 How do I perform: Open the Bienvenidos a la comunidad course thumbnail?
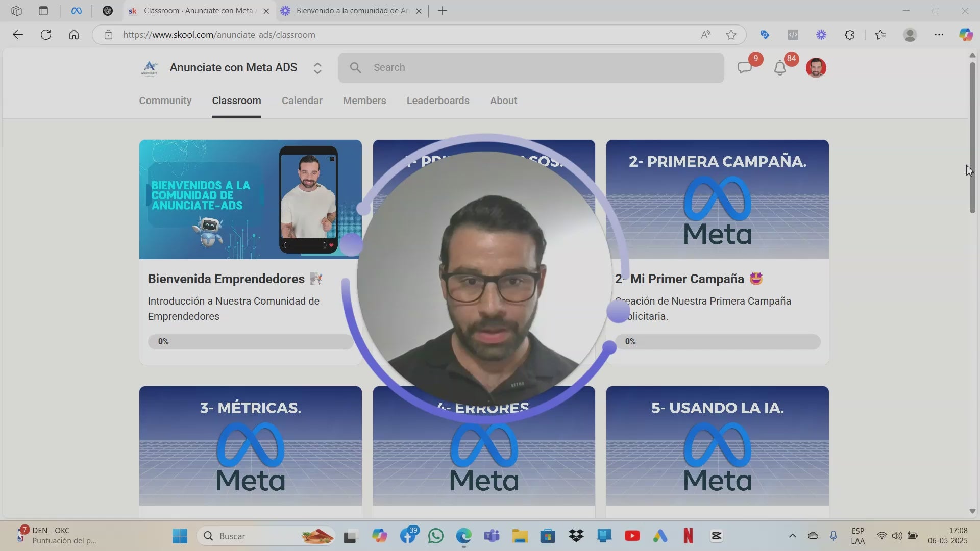pyautogui.click(x=250, y=199)
